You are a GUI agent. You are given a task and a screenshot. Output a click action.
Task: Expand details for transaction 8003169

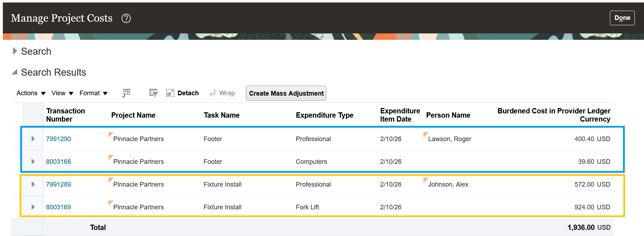coord(33,207)
